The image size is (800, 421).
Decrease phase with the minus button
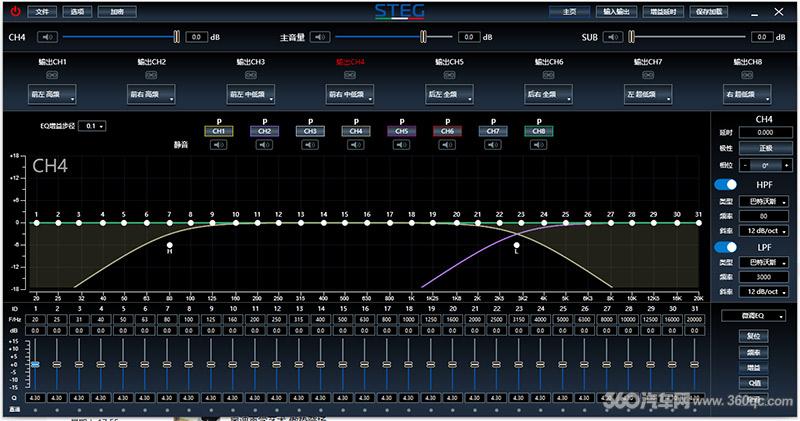(745, 165)
